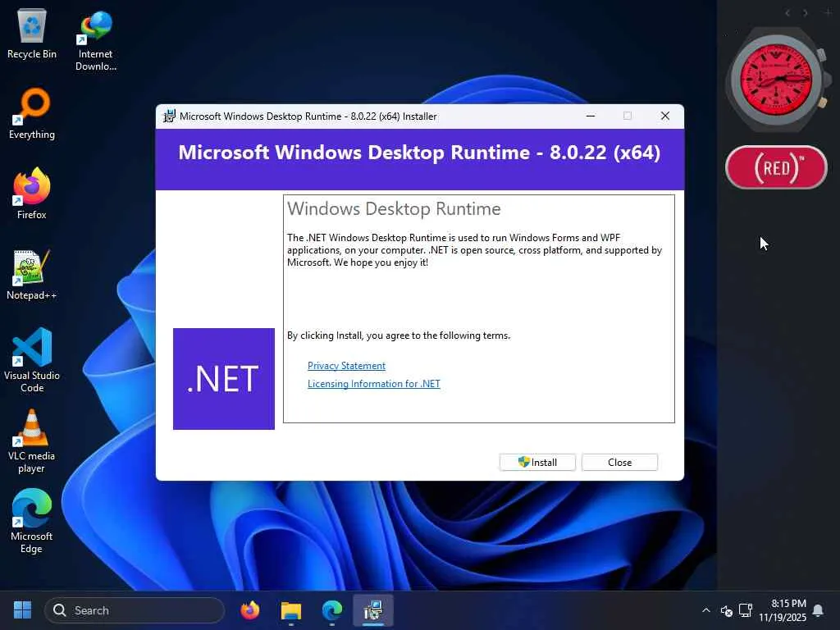Screen dimensions: 840x630
Task: Select the Firefox desktop icon
Action: (x=32, y=194)
